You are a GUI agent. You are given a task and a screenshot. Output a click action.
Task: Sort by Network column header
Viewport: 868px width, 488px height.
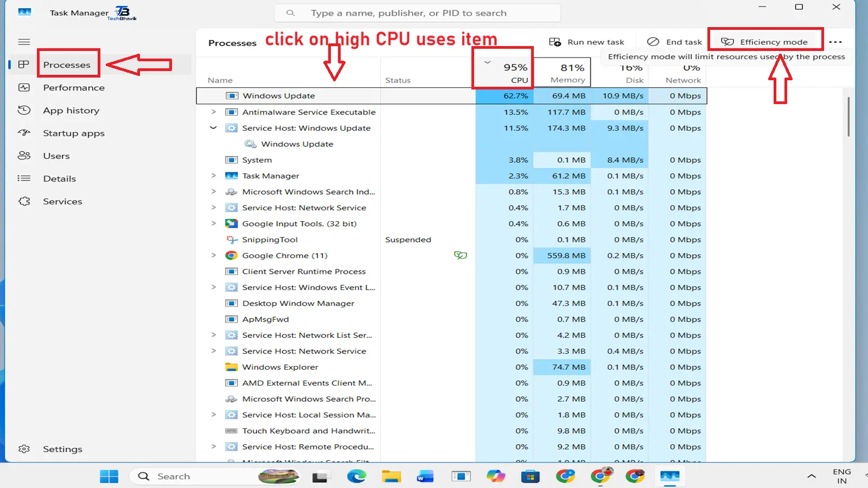tap(677, 73)
